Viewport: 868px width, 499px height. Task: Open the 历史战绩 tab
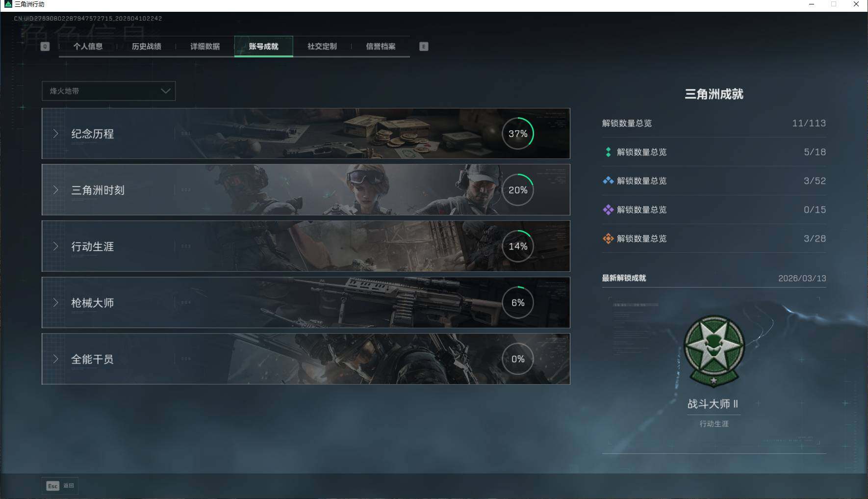click(146, 46)
